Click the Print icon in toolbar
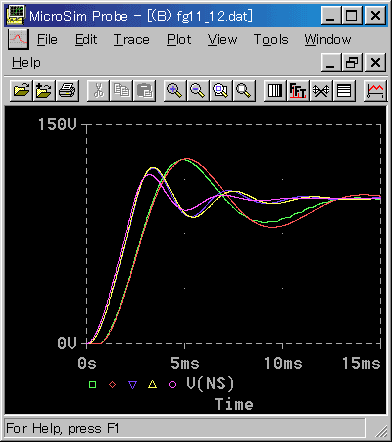This screenshot has height=442, width=392. (67, 90)
